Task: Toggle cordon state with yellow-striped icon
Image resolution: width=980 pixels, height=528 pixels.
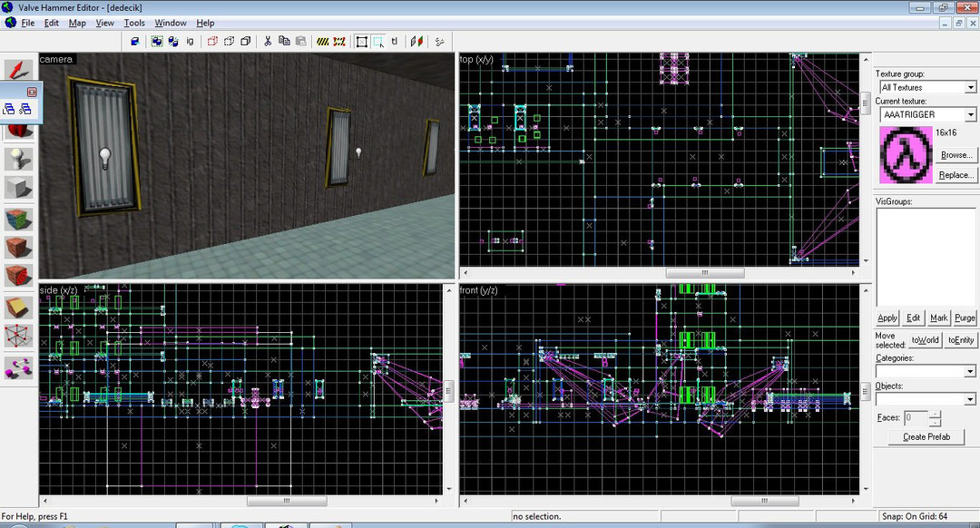Action: 322,41
